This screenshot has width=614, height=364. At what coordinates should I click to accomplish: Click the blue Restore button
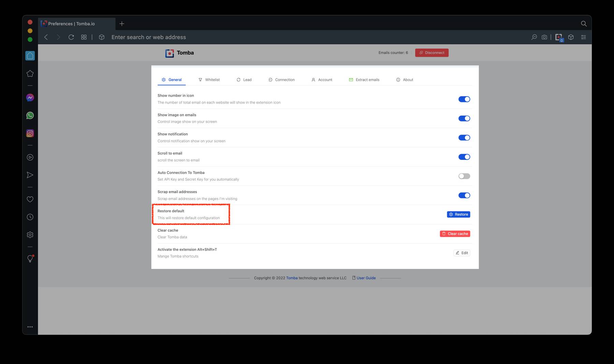click(x=458, y=214)
